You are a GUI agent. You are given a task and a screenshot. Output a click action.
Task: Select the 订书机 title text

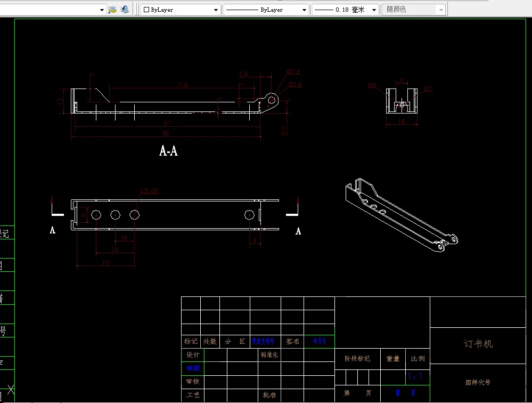click(x=478, y=344)
